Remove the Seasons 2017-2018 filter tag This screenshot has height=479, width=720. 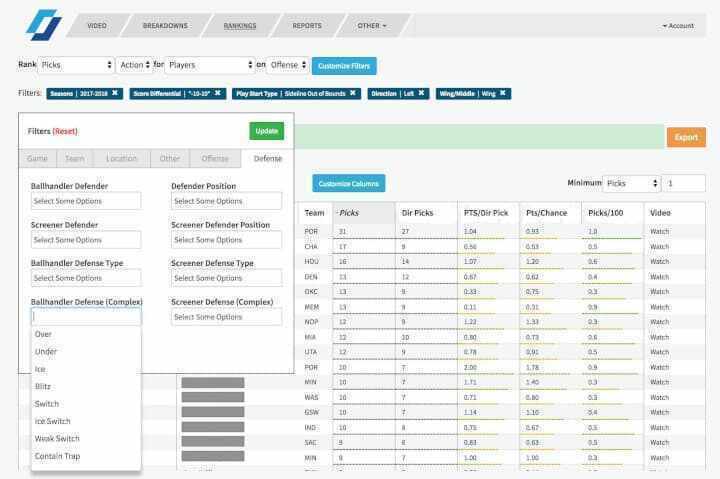(115, 93)
